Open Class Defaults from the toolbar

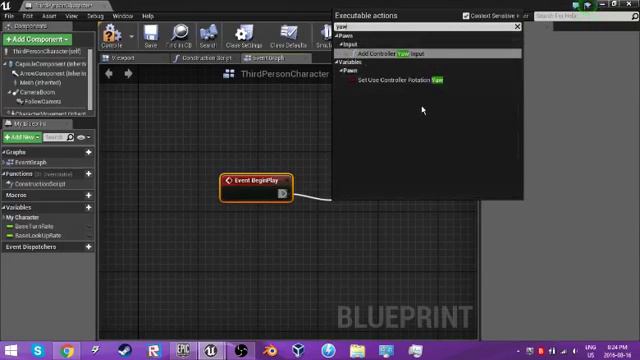click(288, 36)
